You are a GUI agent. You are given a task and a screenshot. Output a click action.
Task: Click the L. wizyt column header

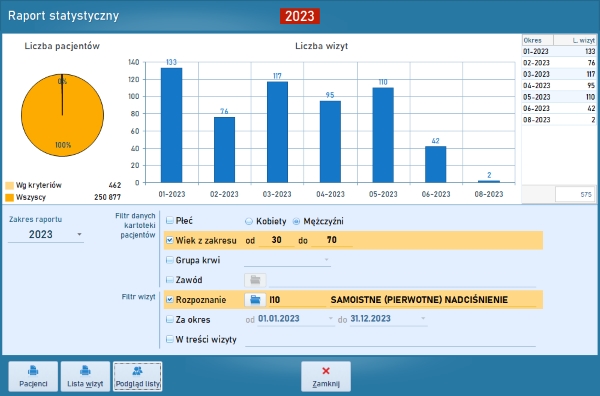tap(575, 40)
